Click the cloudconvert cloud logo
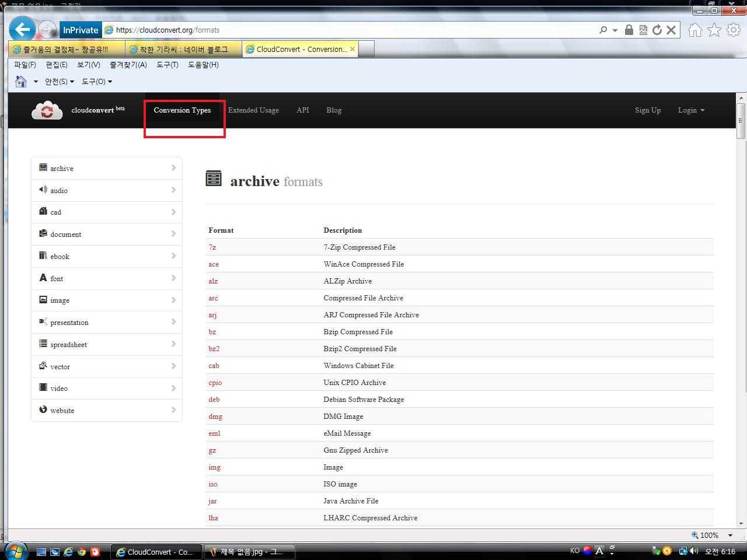Screen dimensions: 747x560 pyautogui.click(x=47, y=110)
